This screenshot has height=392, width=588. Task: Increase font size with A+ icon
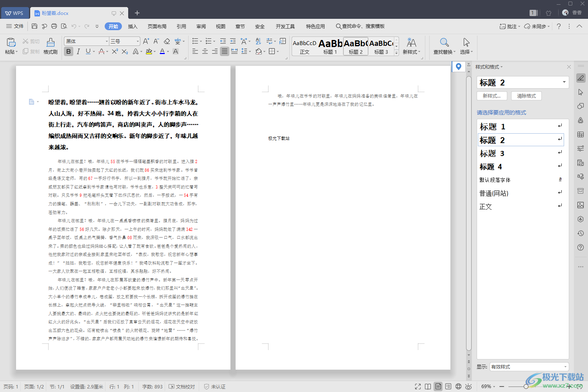[x=146, y=41]
